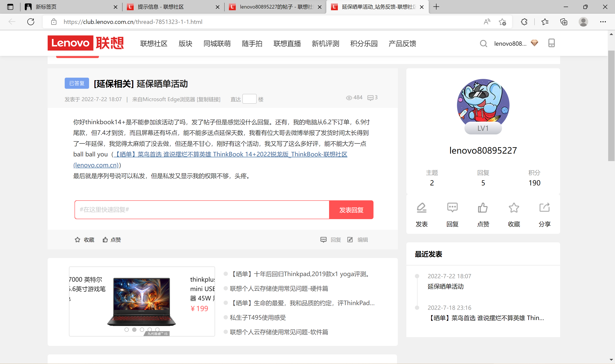This screenshot has height=364, width=615.
Task: Open the favorites list icon
Action: click(545, 22)
